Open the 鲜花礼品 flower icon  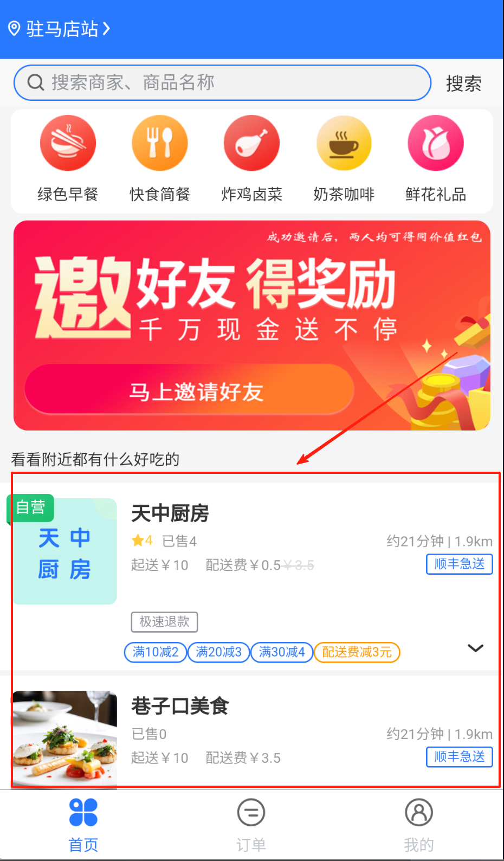pos(436,143)
